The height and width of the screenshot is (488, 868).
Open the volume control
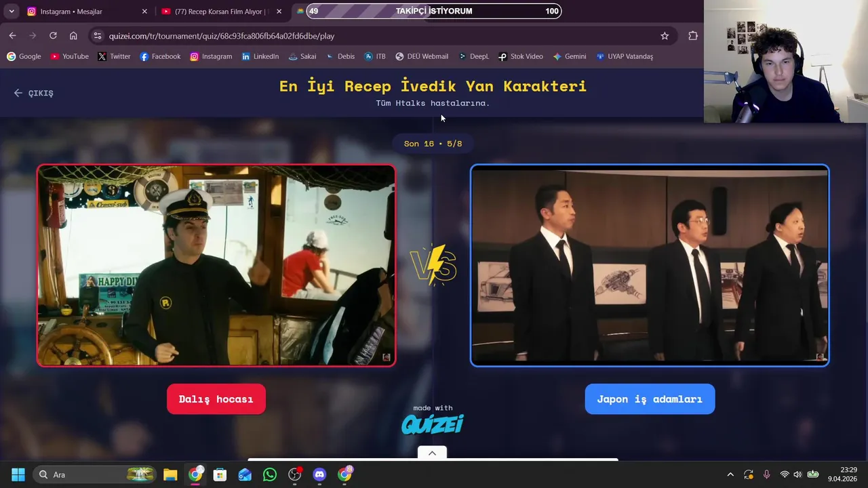[797, 474]
